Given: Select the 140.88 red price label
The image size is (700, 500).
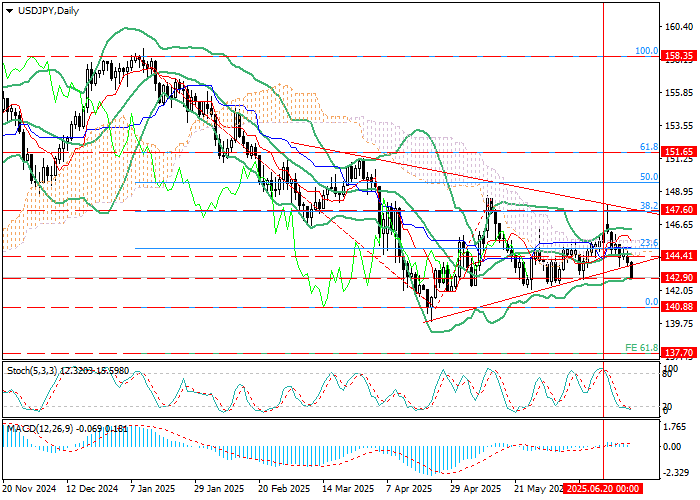Looking at the screenshot, I should 679,307.
